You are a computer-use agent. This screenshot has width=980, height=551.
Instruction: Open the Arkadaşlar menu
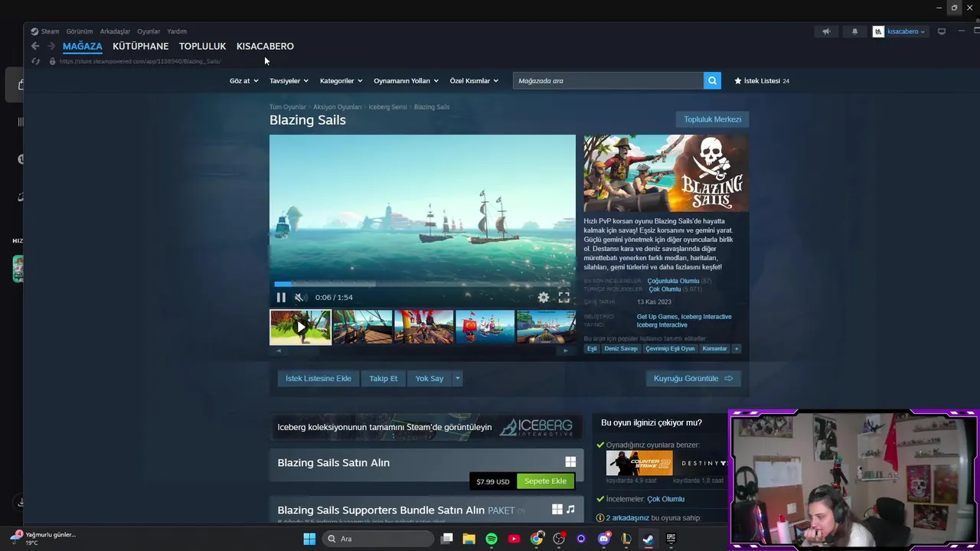(115, 31)
